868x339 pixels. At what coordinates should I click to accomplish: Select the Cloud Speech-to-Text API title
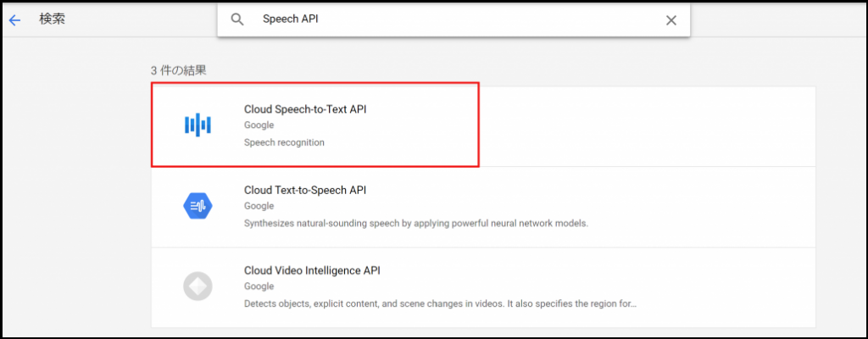[x=305, y=109]
